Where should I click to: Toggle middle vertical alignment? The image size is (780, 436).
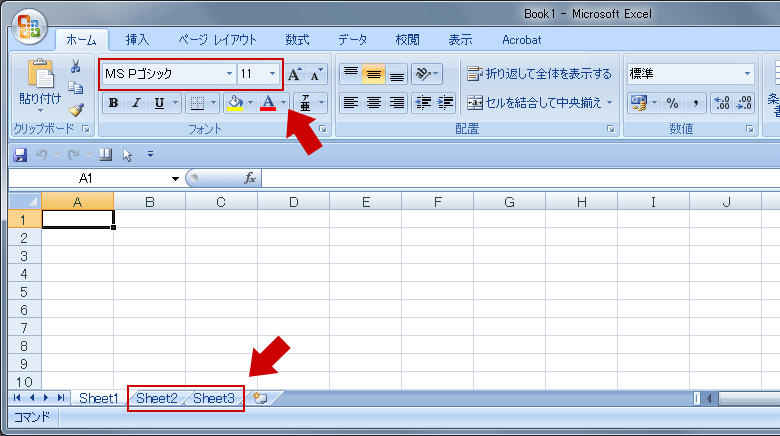[x=373, y=74]
